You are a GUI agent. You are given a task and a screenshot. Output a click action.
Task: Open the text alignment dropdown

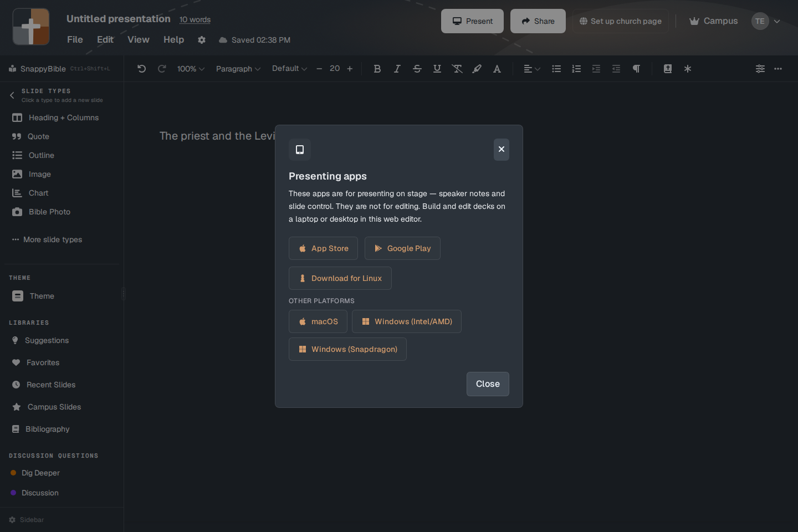click(x=532, y=69)
